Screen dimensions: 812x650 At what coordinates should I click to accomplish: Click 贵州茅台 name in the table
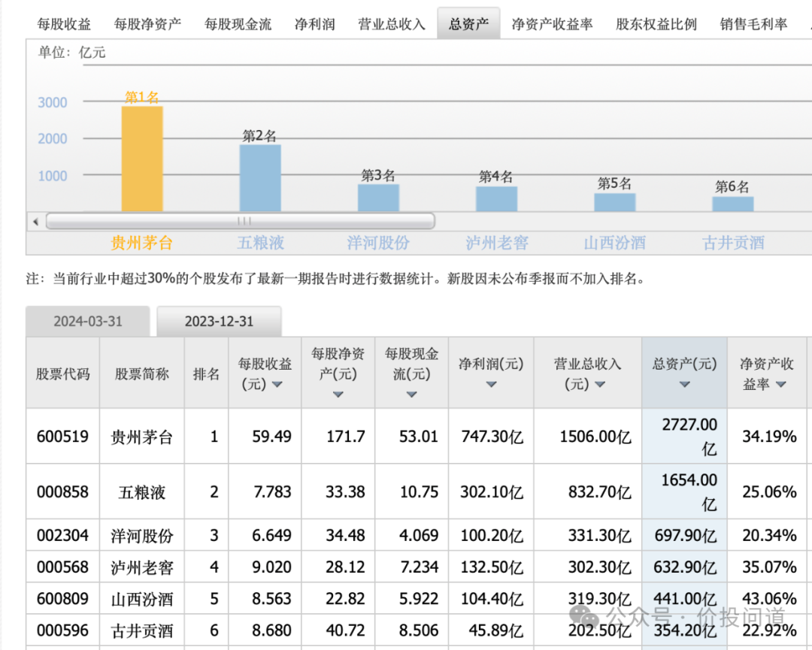coord(142,437)
